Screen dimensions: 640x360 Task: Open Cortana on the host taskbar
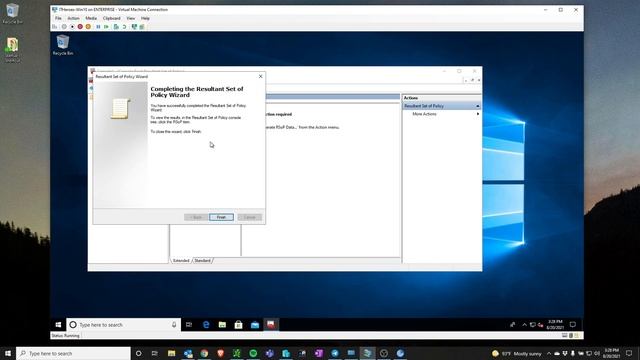click(x=138, y=353)
